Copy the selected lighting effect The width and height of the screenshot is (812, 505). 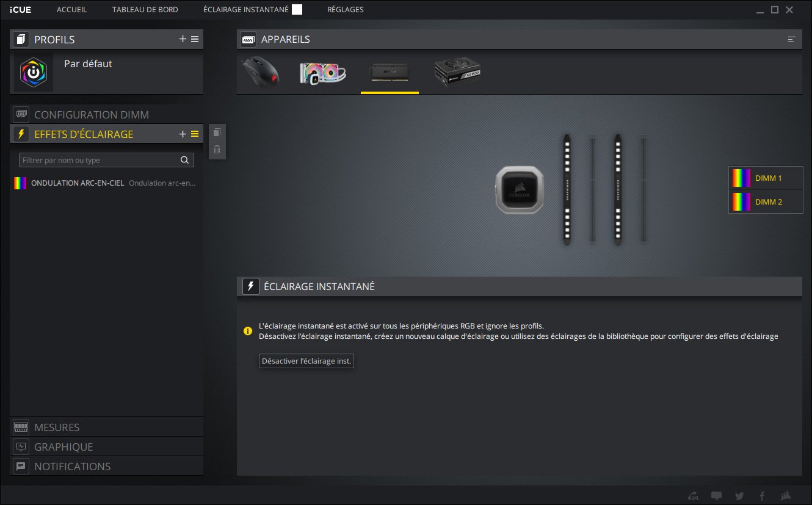217,133
